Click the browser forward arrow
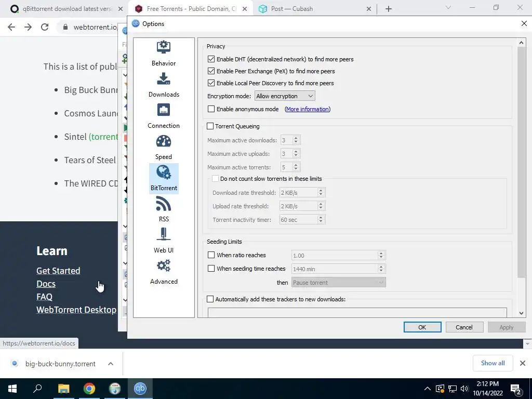Image resolution: width=532 pixels, height=399 pixels. click(x=28, y=27)
